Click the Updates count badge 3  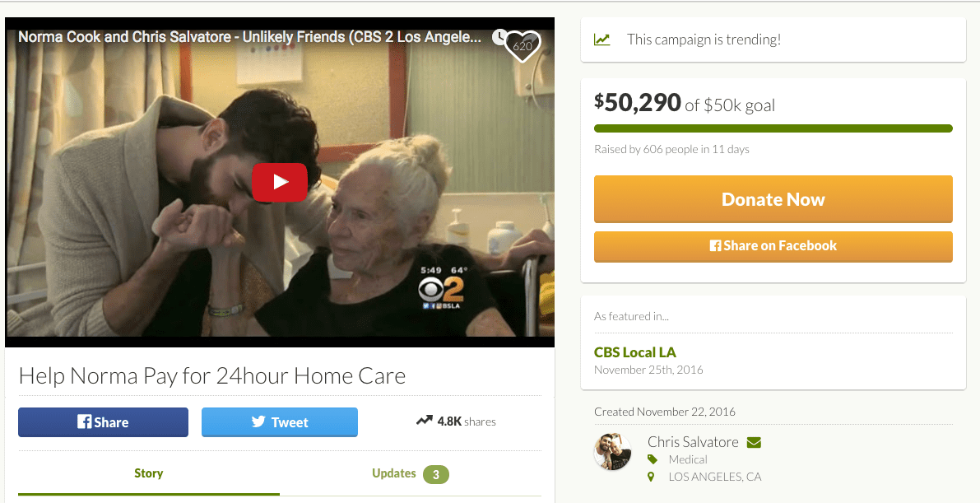coord(435,474)
